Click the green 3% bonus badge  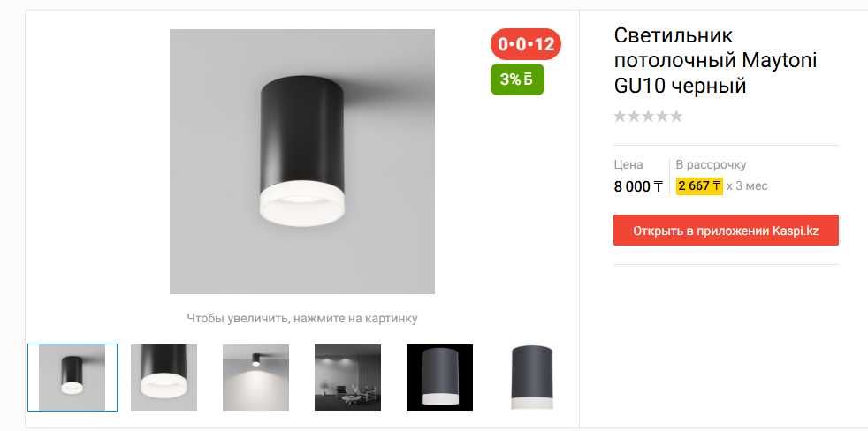517,79
